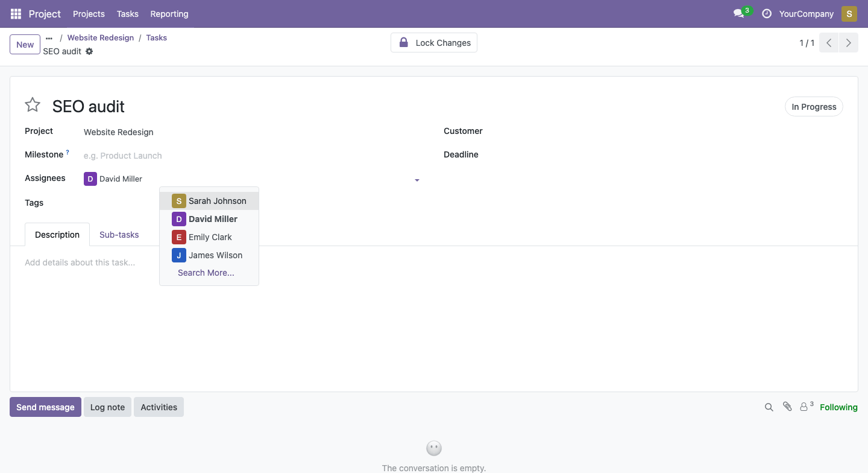Click the SEO audit task title
Viewport: 868px width, 473px height.
coord(89,106)
